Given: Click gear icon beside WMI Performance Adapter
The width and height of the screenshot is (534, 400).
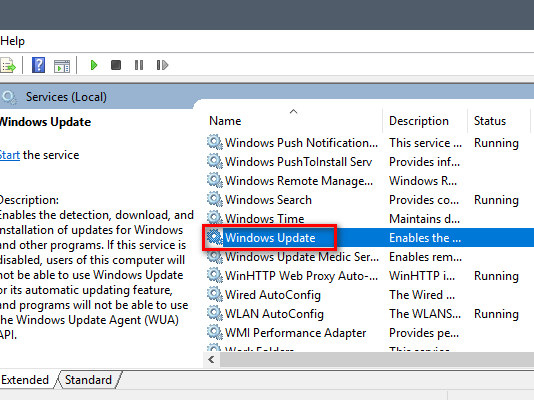Looking at the screenshot, I should pyautogui.click(x=215, y=332).
